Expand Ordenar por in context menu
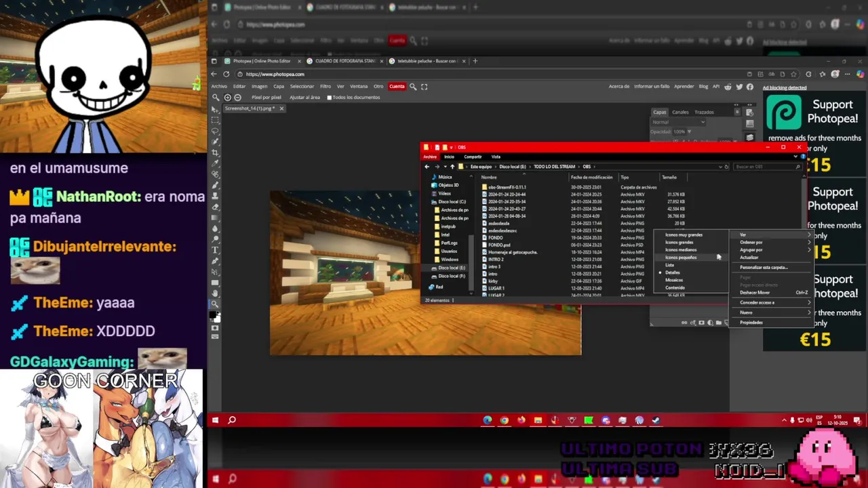This screenshot has width=868, height=488. 771,243
